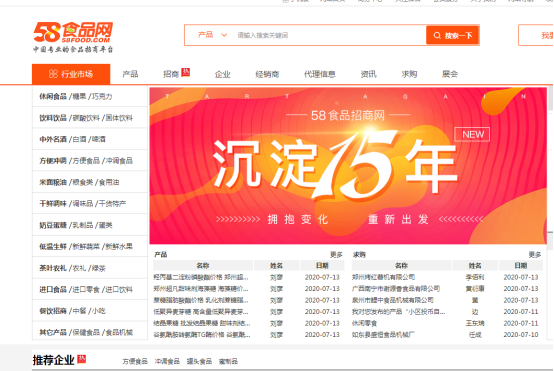The width and height of the screenshot is (554, 371).
Task: Select the 低温生鲜 category
Action: tap(53, 247)
